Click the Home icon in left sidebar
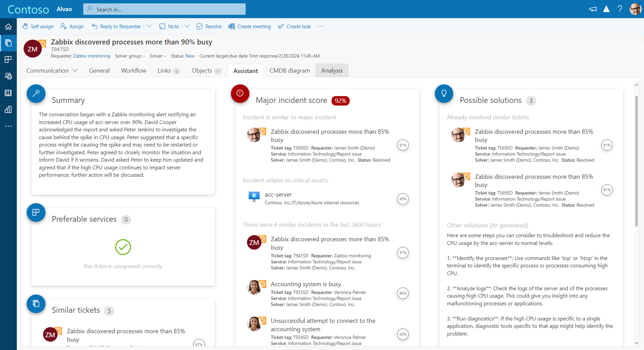Viewport: 644px width, 350px height. 8,27
